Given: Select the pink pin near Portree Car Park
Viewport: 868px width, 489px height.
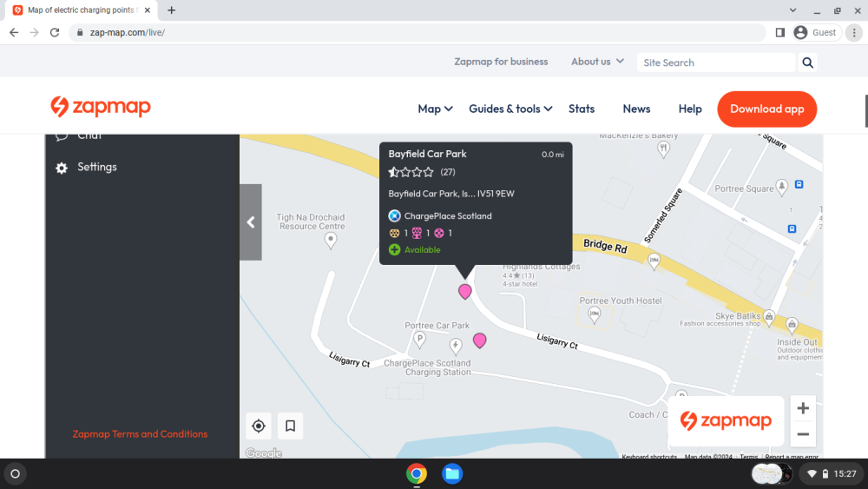Looking at the screenshot, I should tap(479, 340).
